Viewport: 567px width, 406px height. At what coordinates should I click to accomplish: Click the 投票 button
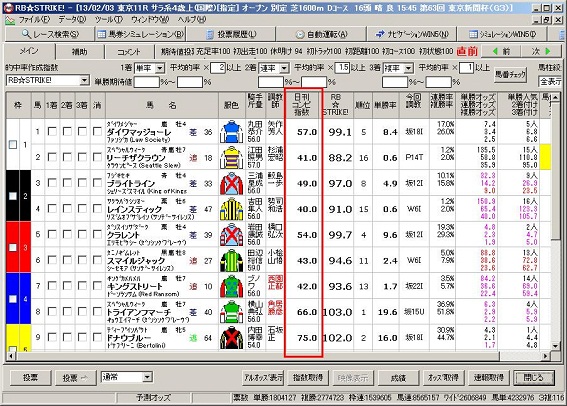coord(30,378)
